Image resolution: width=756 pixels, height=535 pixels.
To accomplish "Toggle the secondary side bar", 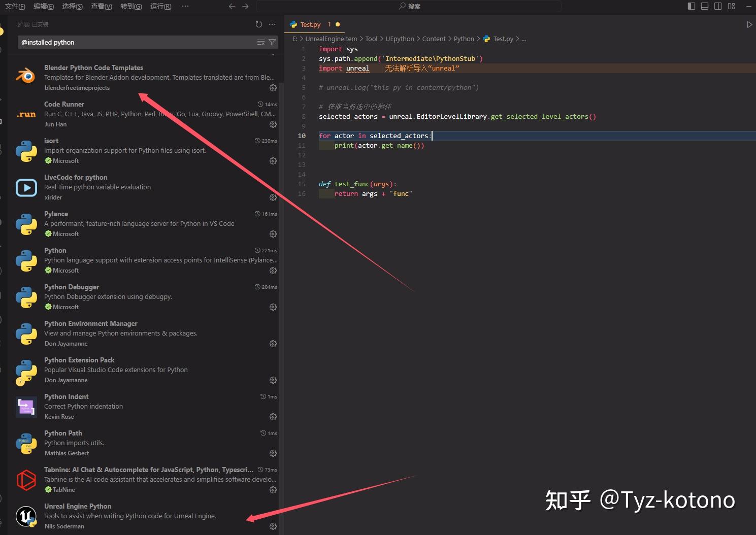I will 717,6.
